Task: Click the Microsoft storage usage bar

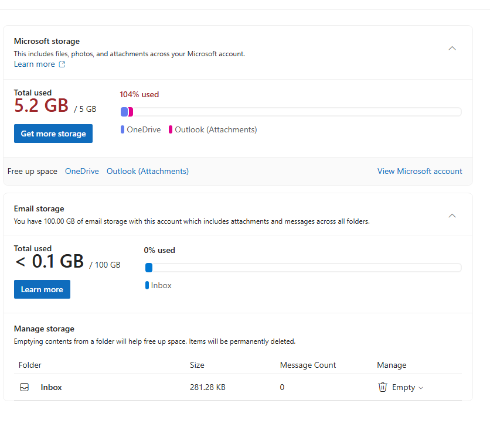Action: pyautogui.click(x=291, y=112)
